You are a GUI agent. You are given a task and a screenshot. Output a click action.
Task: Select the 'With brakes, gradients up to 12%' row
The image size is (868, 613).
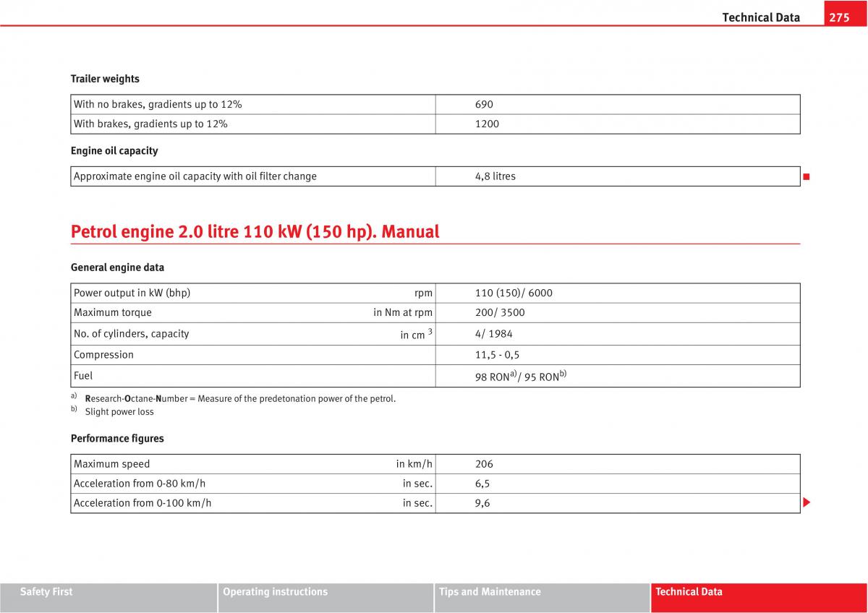click(435, 124)
